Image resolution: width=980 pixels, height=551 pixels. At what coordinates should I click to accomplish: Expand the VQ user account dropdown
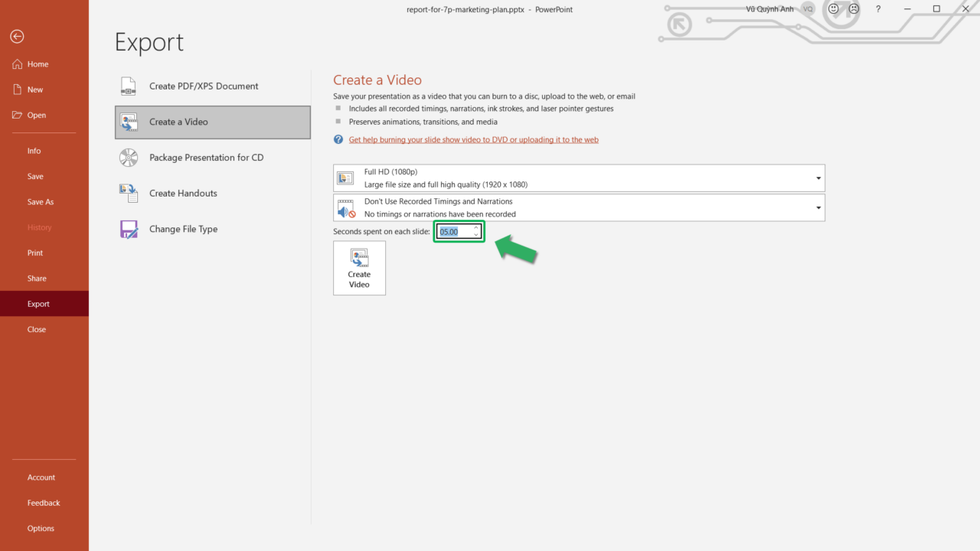tap(808, 8)
